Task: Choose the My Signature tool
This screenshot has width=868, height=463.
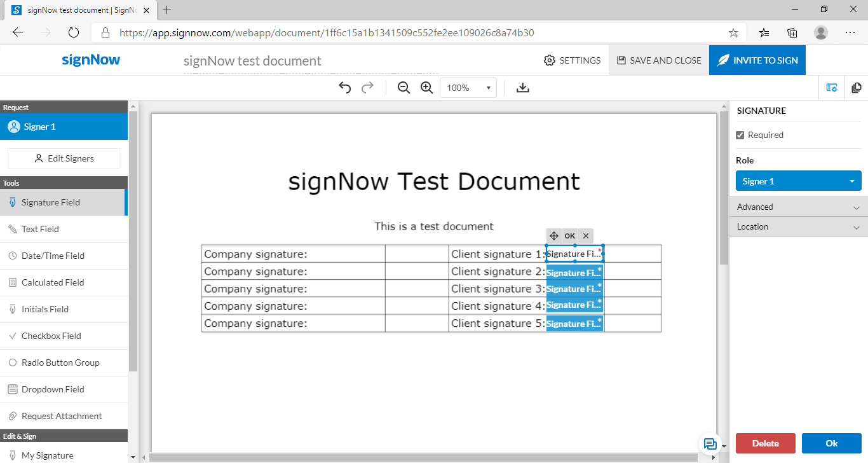Action: [x=64, y=455]
